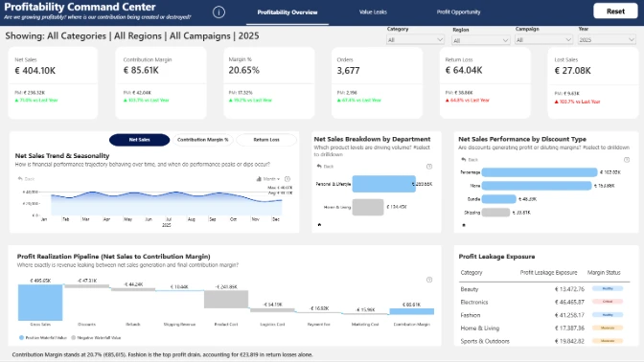Click Back arrow in Net Sales Trend chart
This screenshot has height=362, width=644.
click(26, 179)
